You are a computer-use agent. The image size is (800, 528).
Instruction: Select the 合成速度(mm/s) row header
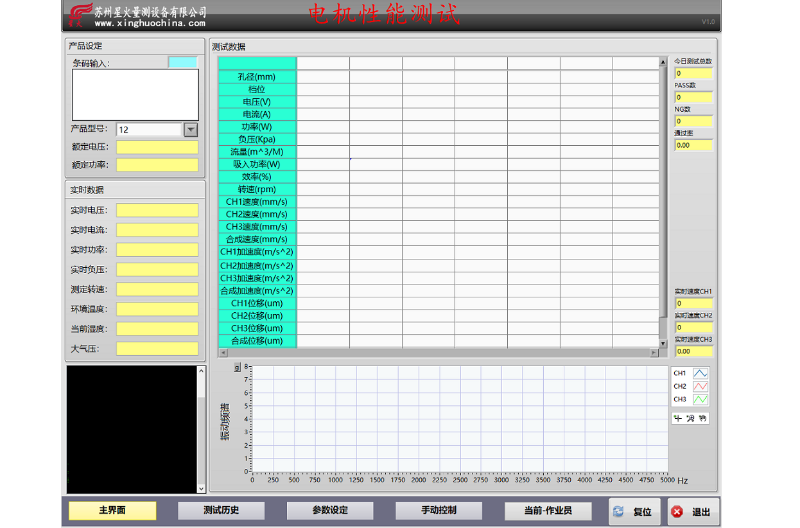(x=257, y=239)
